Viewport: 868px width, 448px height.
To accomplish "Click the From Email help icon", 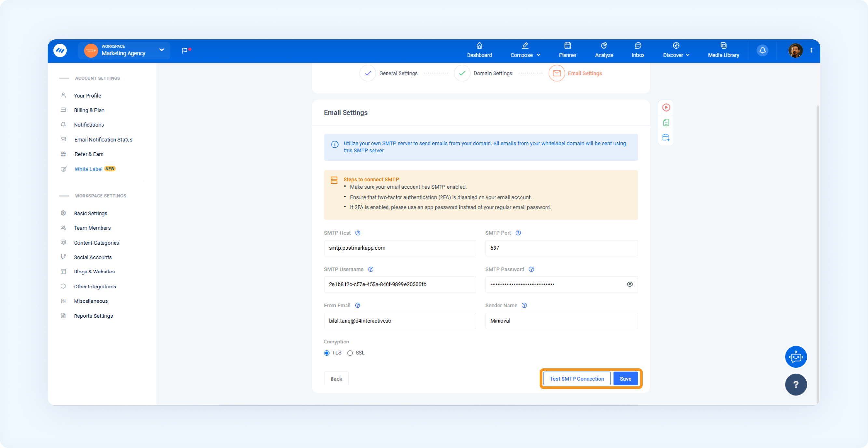I will click(358, 305).
